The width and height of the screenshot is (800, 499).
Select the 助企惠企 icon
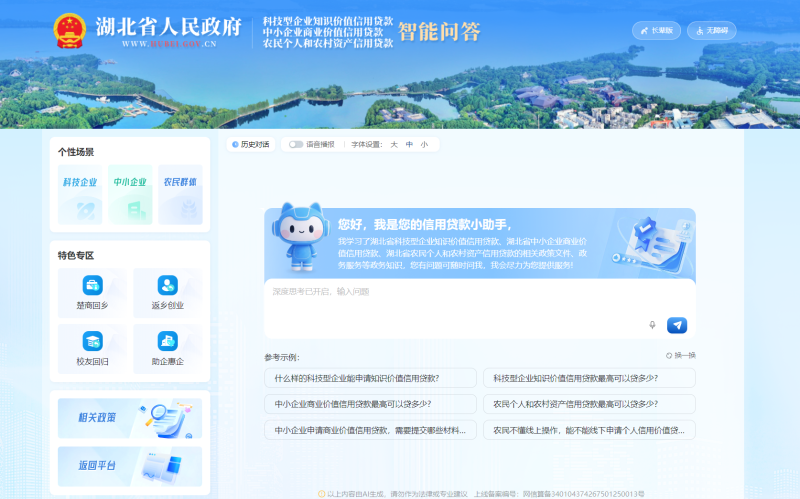click(x=167, y=341)
